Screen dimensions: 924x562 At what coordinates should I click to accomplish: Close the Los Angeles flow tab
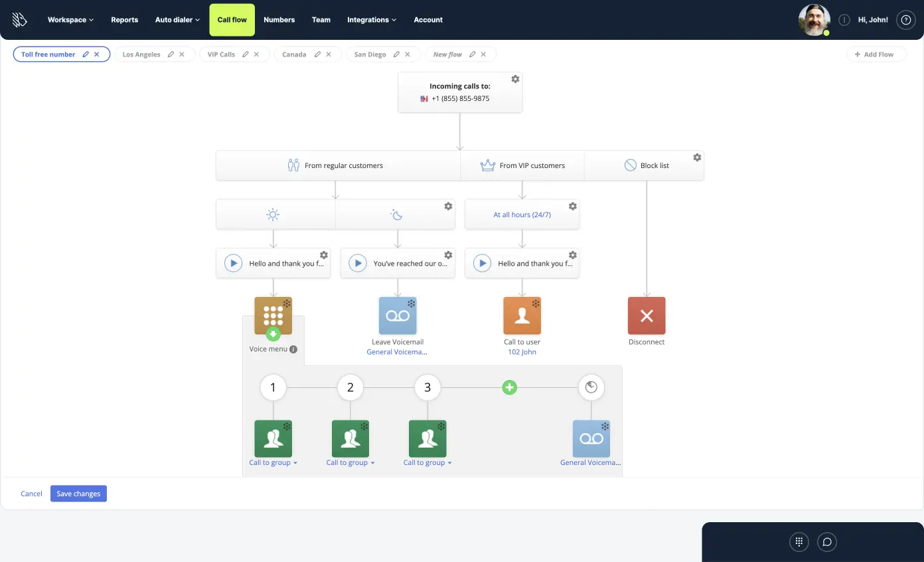(182, 54)
